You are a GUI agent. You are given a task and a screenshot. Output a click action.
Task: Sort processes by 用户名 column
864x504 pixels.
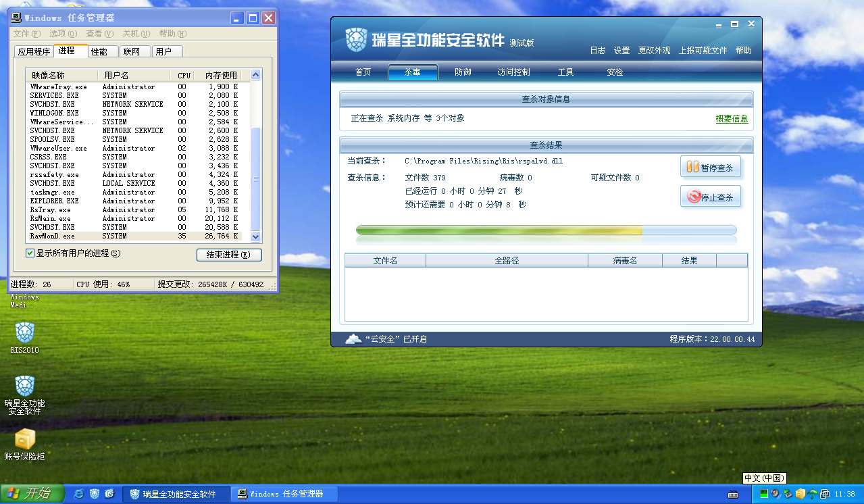(x=135, y=75)
